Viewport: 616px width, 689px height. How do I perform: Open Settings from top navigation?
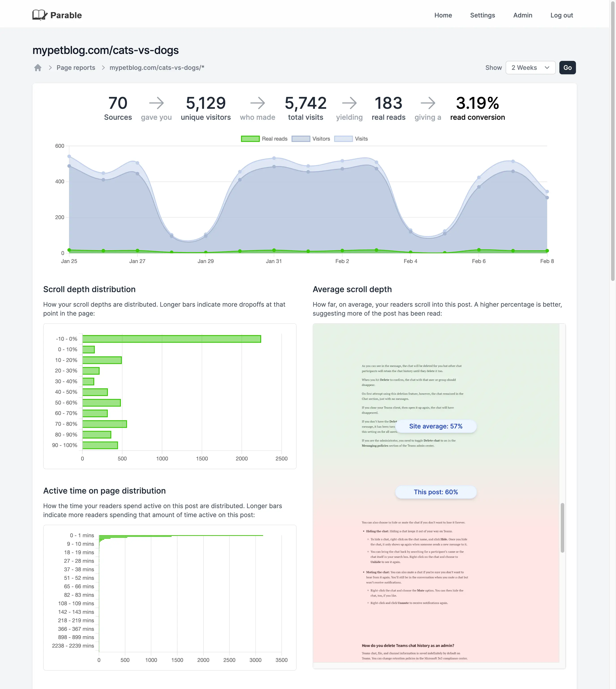pos(482,15)
